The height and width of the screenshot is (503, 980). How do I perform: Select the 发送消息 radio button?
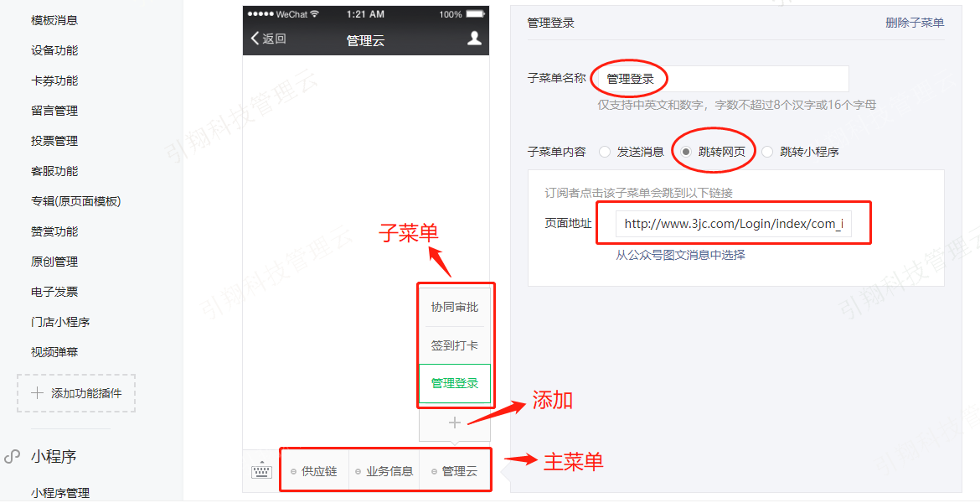[x=605, y=152]
